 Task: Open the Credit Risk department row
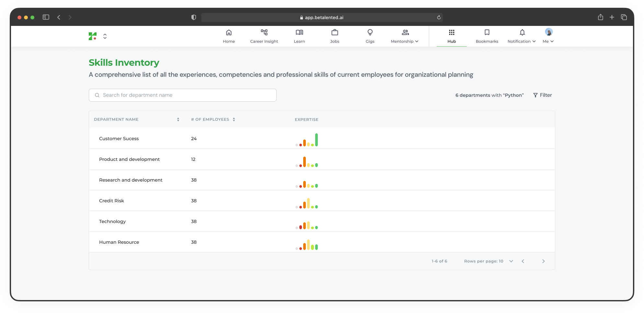tap(322, 201)
